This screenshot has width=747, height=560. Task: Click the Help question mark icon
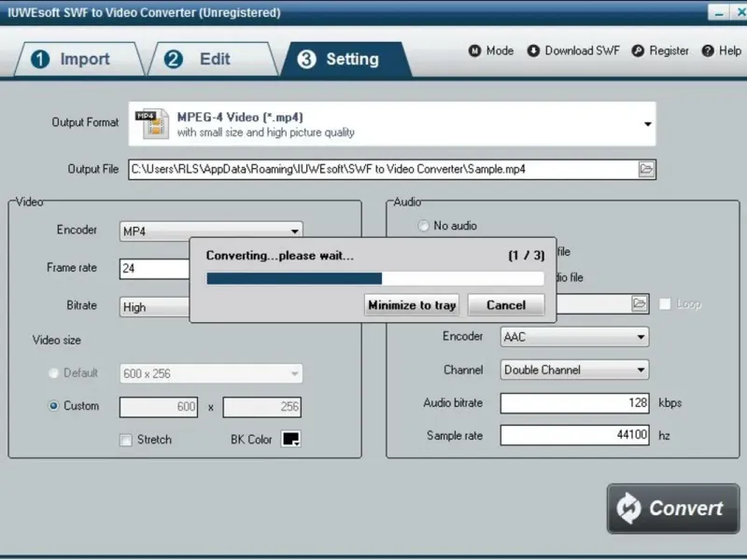pos(708,50)
